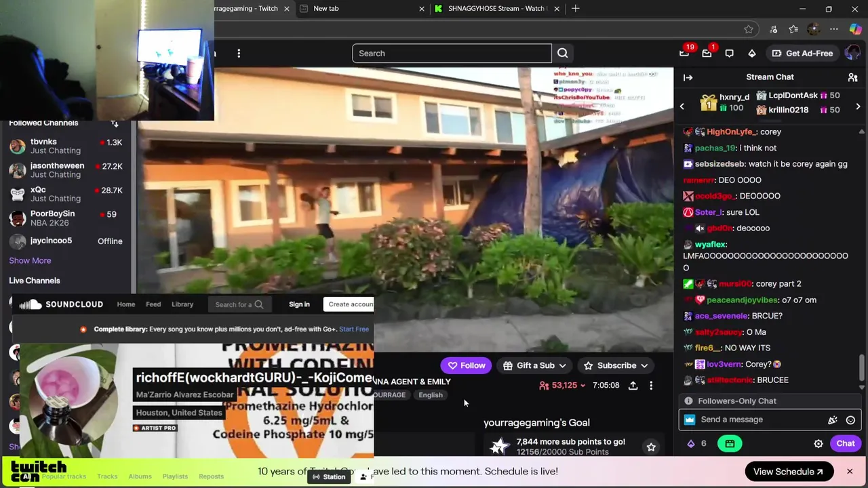The width and height of the screenshot is (868, 488).
Task: Open a new browser tab
Action: [575, 8]
